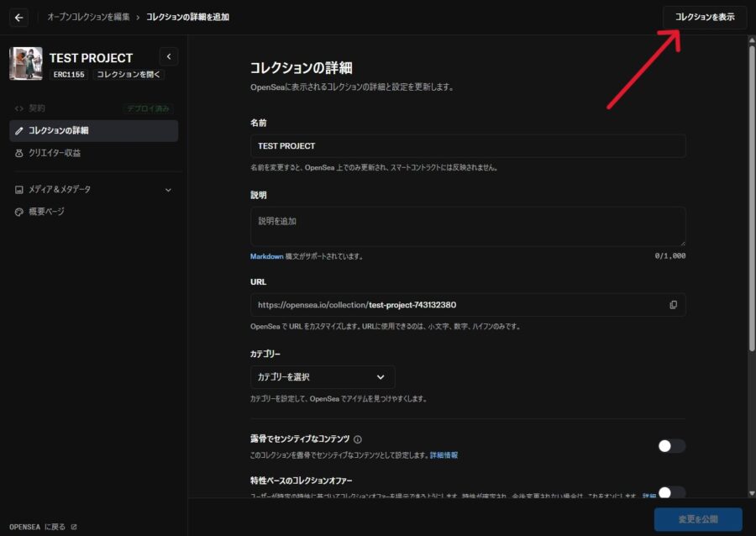This screenshot has height=536, width=756.
Task: Copy the collection URL icon
Action: (x=673, y=305)
